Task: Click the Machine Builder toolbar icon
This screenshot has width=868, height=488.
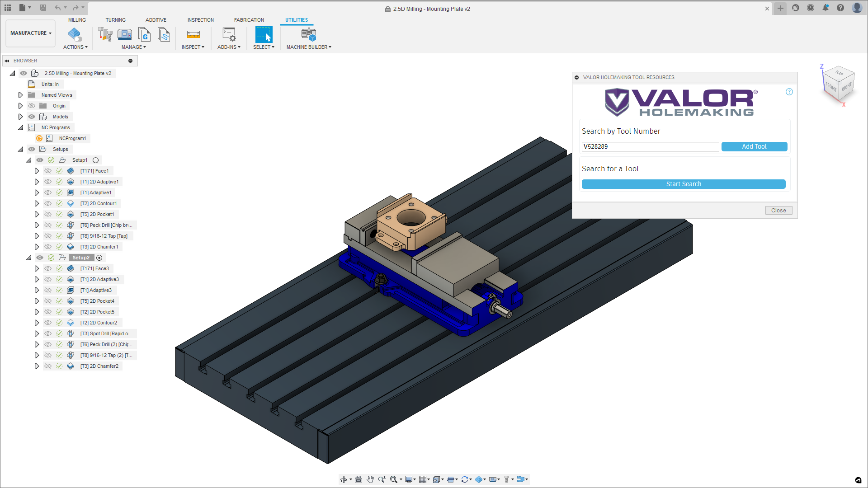Action: click(308, 34)
